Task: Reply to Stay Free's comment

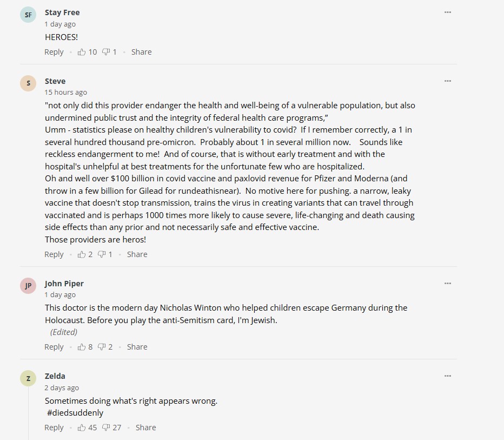Action: click(x=54, y=52)
